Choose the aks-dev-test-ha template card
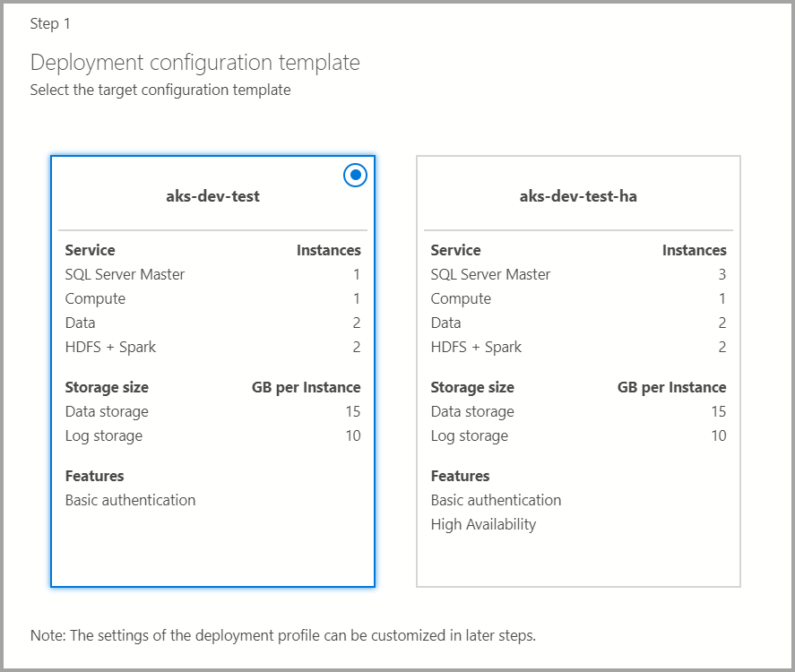Screen dimensions: 795x672 coord(577,372)
